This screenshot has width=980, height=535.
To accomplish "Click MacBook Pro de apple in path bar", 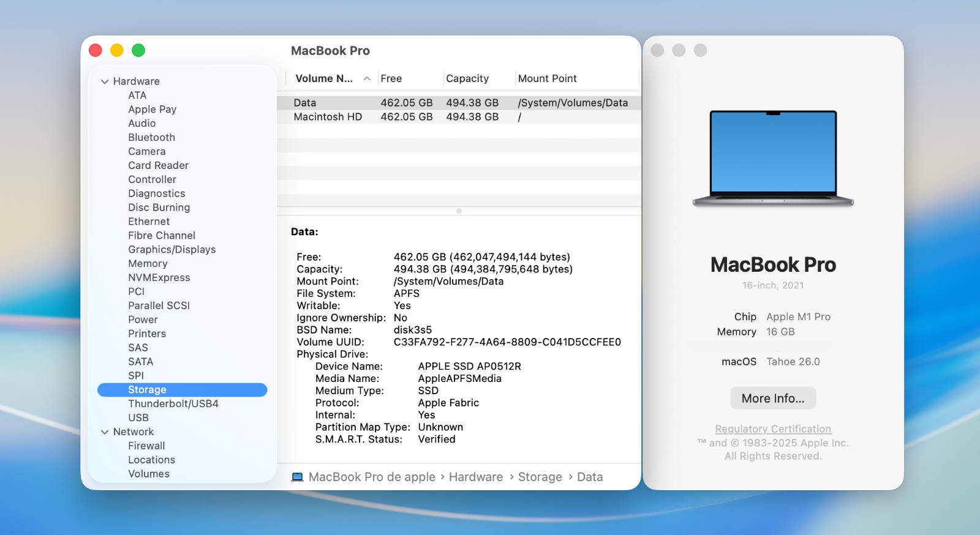I will pyautogui.click(x=372, y=477).
